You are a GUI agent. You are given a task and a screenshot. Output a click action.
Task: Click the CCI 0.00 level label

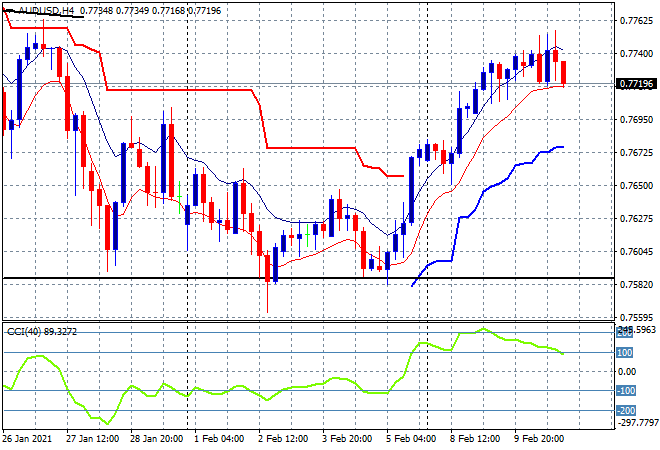coord(627,372)
